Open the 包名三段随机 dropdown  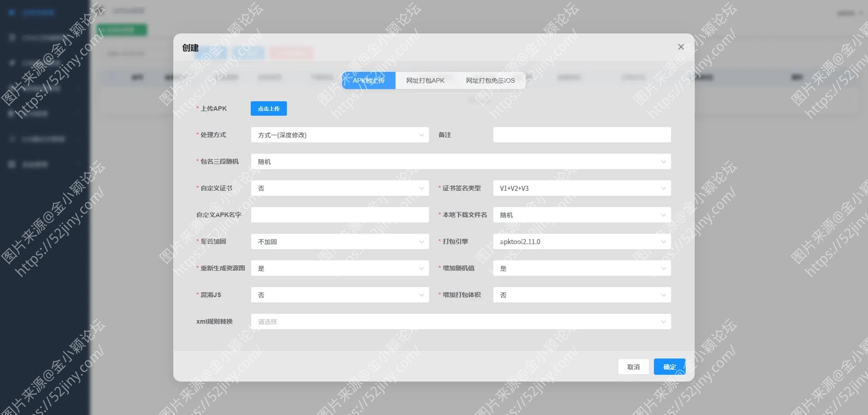pos(460,161)
